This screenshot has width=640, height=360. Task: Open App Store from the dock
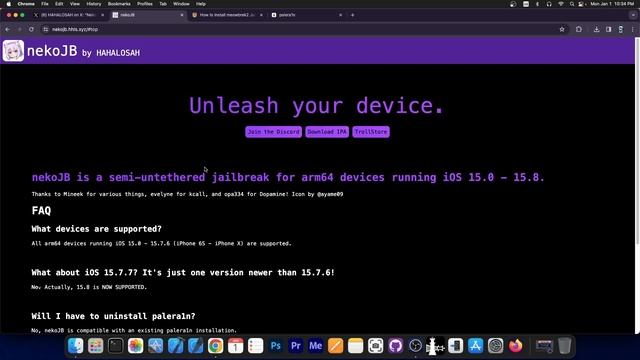(x=476, y=346)
